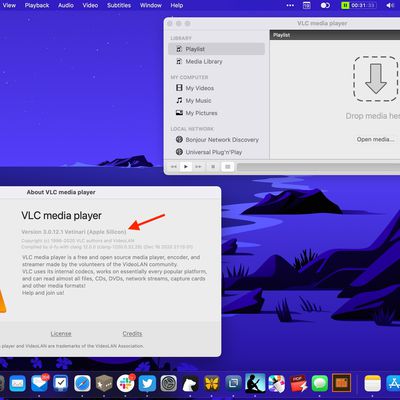The height and width of the screenshot is (400, 400).
Task: Click the Media Library note icon
Action: pos(179,61)
